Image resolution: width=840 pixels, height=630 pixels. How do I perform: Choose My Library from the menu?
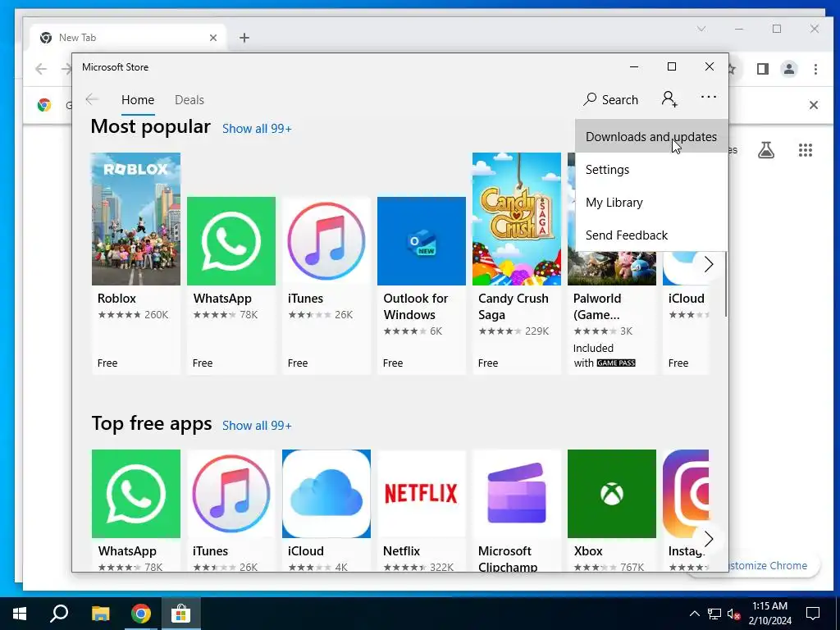651,203
